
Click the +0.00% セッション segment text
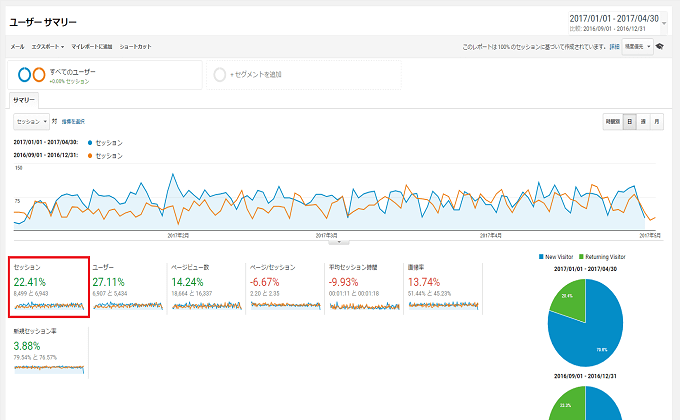(69, 82)
